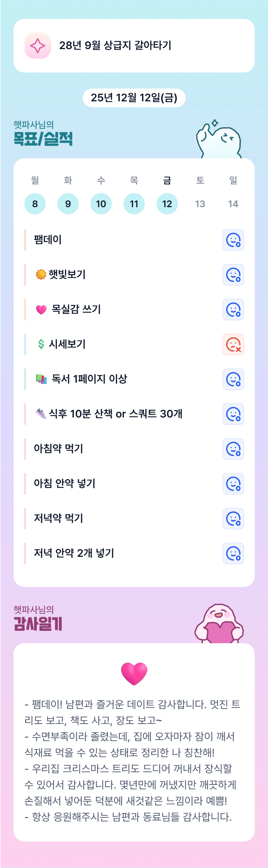Toggle status of 독서 1페이지 이상
This screenshot has width=268, height=868.
coord(233,379)
